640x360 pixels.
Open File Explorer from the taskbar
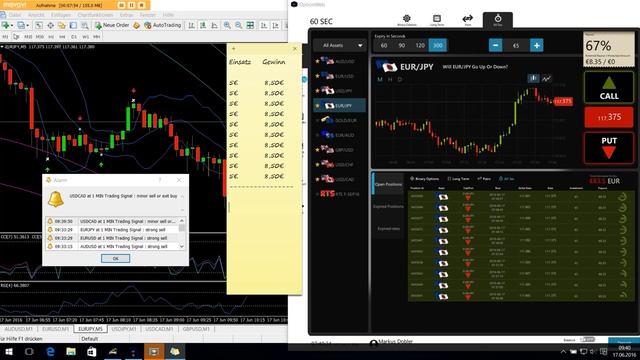[x=71, y=351]
